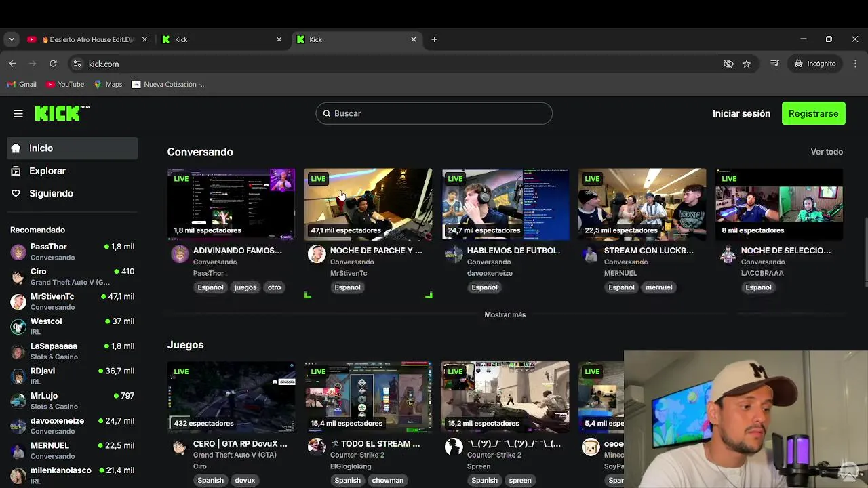The image size is (868, 488).
Task: Open the hamburger sidebar menu
Action: (x=18, y=114)
